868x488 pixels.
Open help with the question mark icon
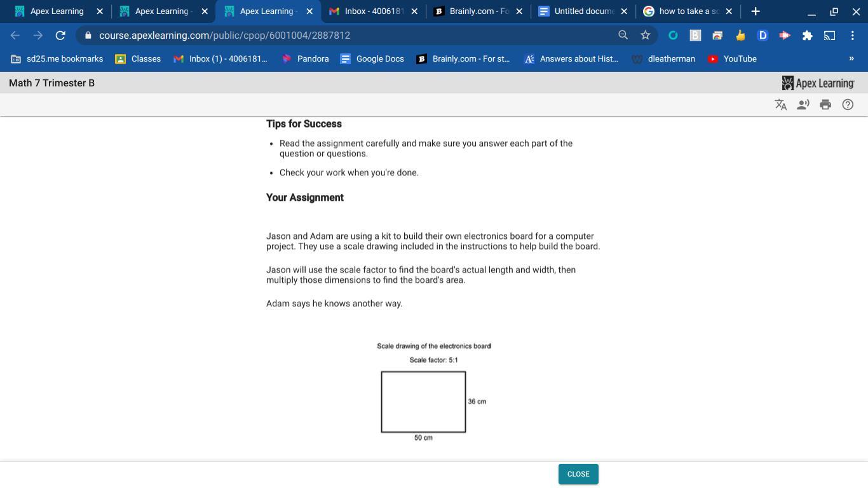848,105
